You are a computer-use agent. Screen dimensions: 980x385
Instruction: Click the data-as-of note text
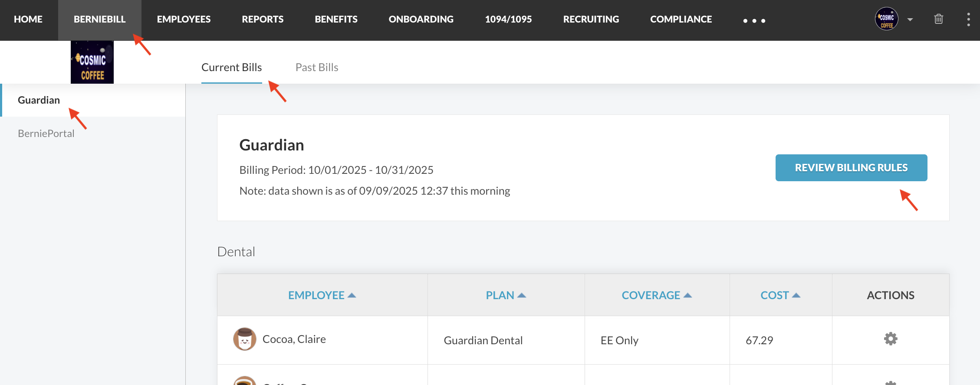tap(375, 191)
